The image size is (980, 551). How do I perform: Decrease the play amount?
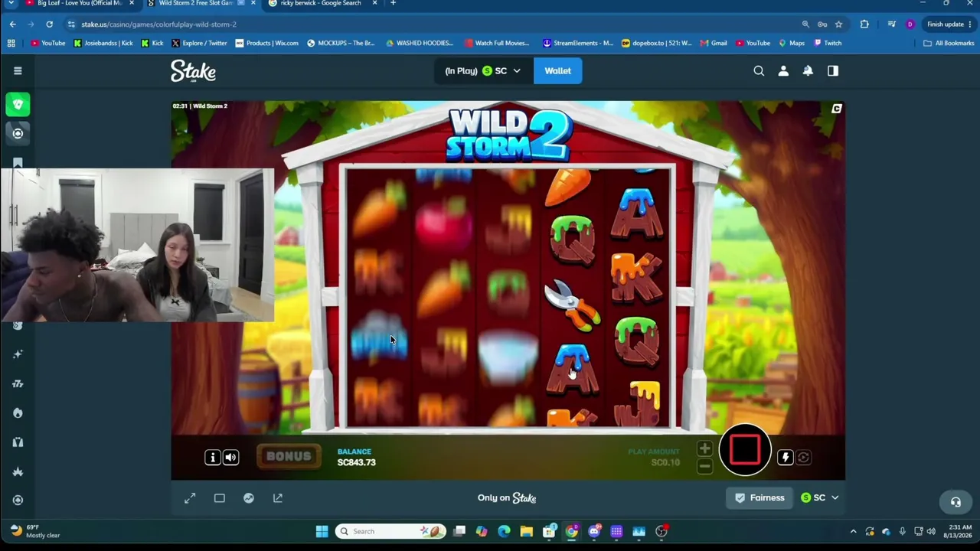pyautogui.click(x=705, y=466)
